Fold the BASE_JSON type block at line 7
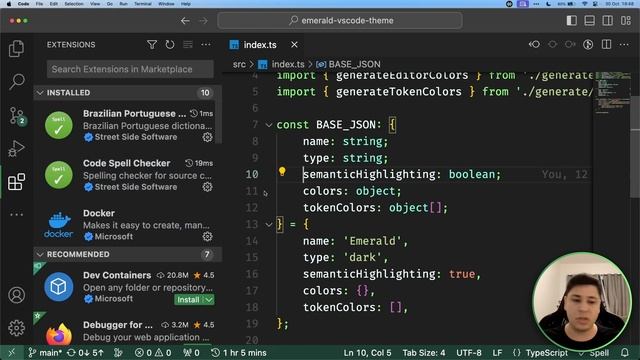The image size is (640, 360). 269,125
